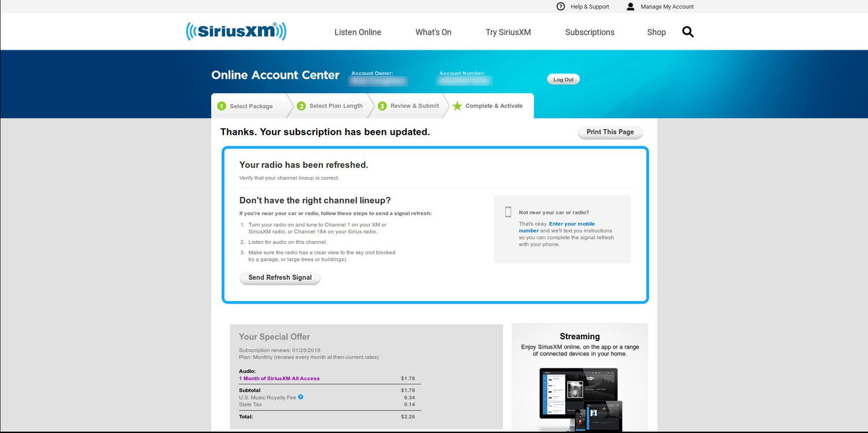Click the Print This Page button

(610, 132)
